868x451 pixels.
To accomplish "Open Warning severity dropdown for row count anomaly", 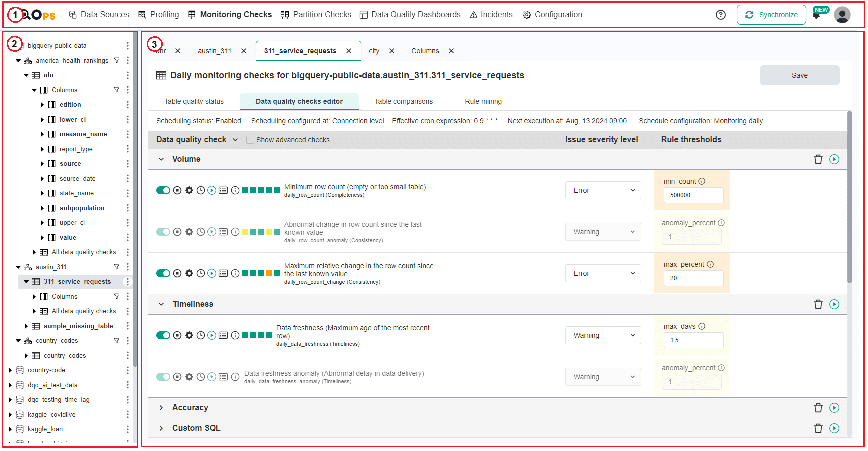I will click(x=603, y=232).
